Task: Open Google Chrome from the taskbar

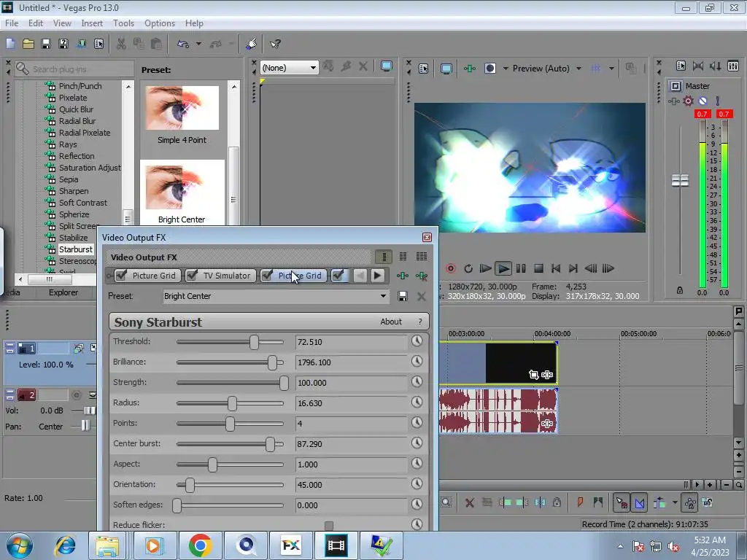Action: [x=200, y=545]
